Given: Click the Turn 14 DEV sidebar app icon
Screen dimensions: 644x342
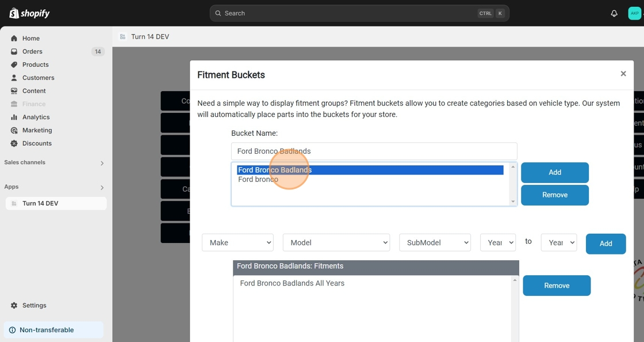Looking at the screenshot, I should point(14,203).
